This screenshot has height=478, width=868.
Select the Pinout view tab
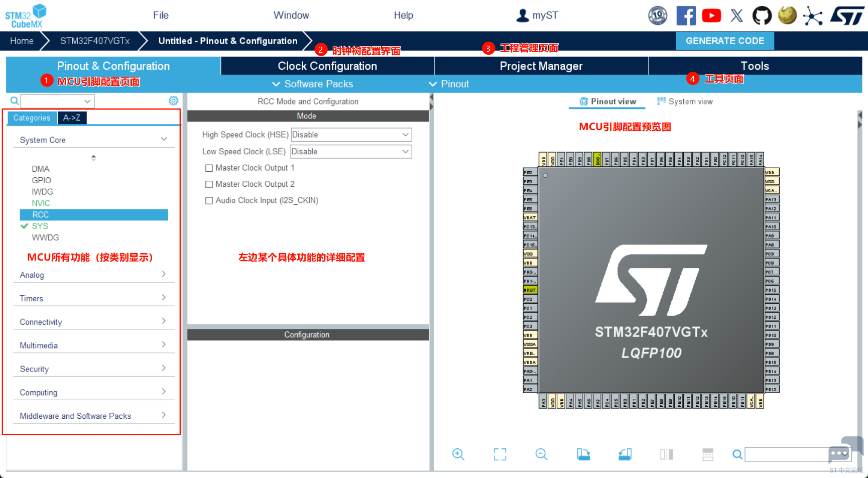607,101
